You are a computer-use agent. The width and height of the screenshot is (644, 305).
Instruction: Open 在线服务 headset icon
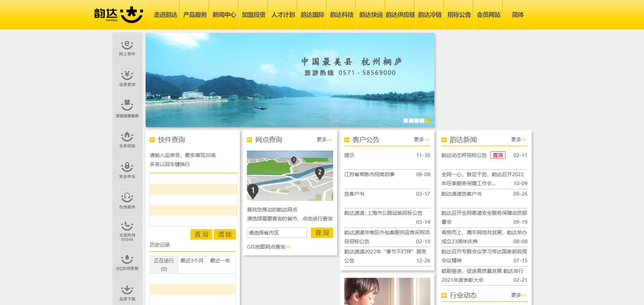click(127, 200)
